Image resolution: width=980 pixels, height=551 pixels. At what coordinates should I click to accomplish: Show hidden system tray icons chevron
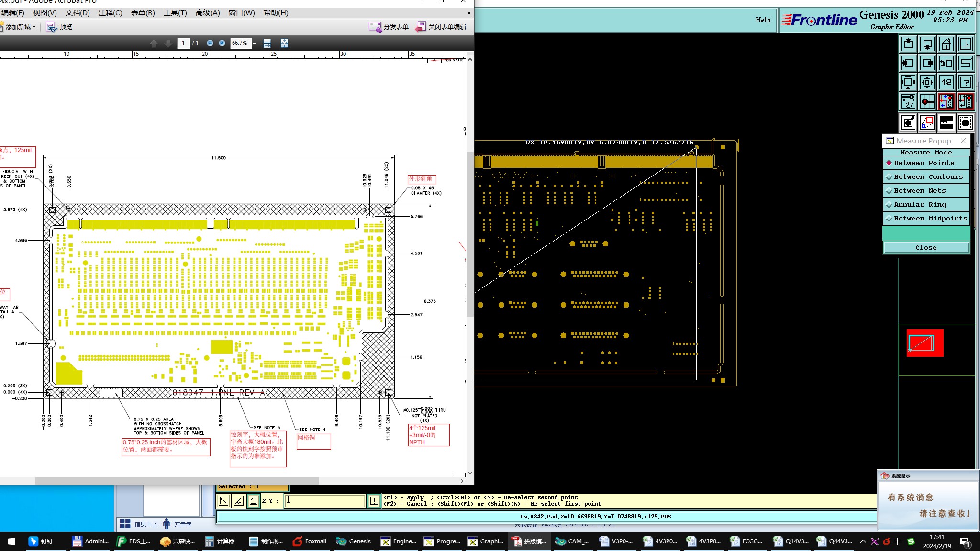point(863,541)
